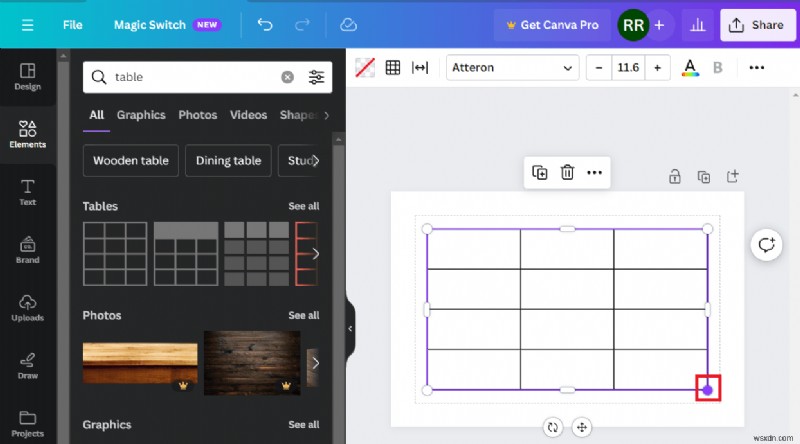Click the Undo arrow
The width and height of the screenshot is (800, 444).
coord(265,24)
